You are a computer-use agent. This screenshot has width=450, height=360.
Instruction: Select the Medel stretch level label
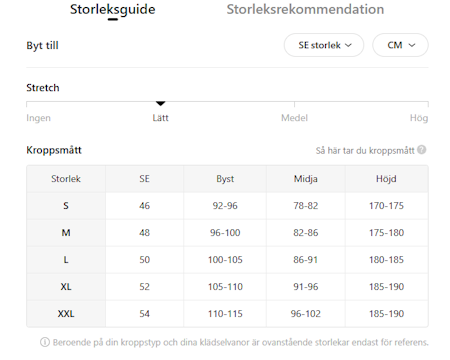(x=294, y=118)
